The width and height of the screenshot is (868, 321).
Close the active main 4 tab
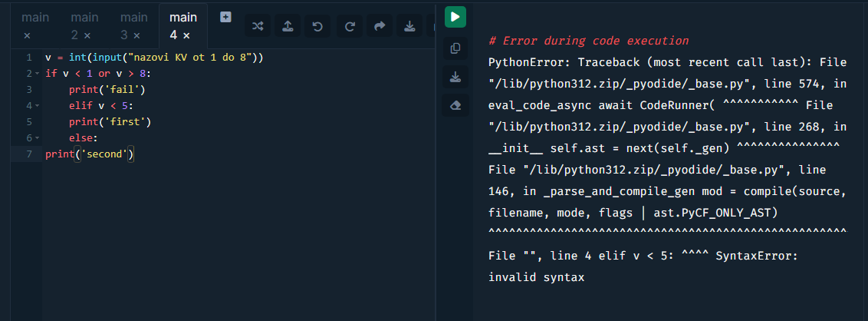[x=186, y=35]
